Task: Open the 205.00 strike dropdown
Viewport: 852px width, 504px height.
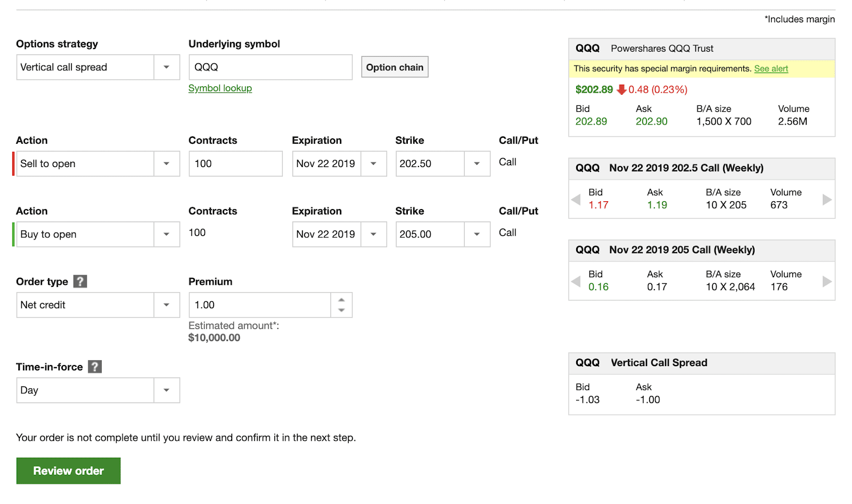Action: (443, 234)
